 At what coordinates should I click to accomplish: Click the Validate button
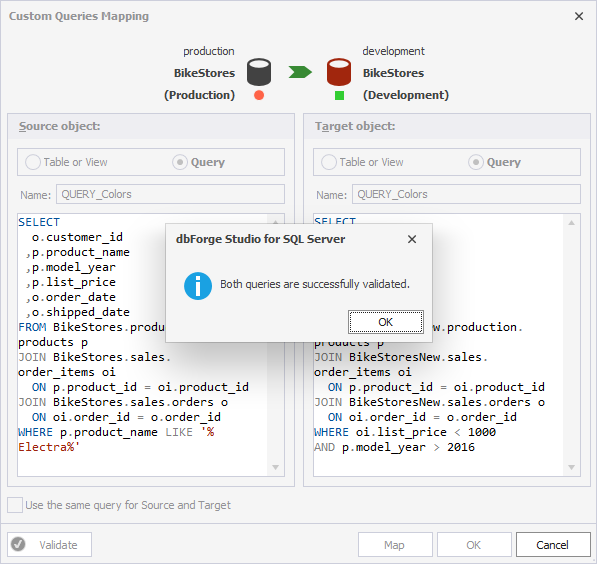pos(49,545)
